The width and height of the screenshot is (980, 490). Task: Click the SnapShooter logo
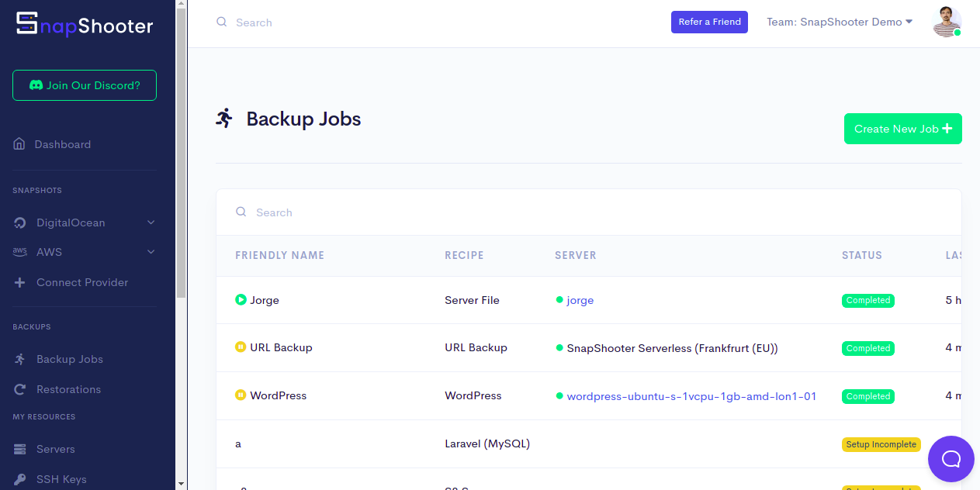tap(85, 25)
